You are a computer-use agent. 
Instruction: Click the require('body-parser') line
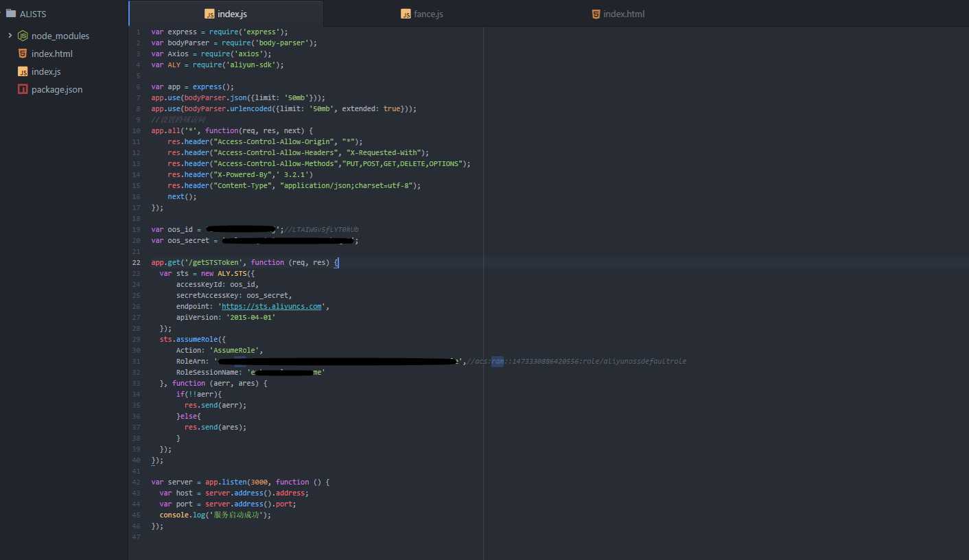click(234, 43)
